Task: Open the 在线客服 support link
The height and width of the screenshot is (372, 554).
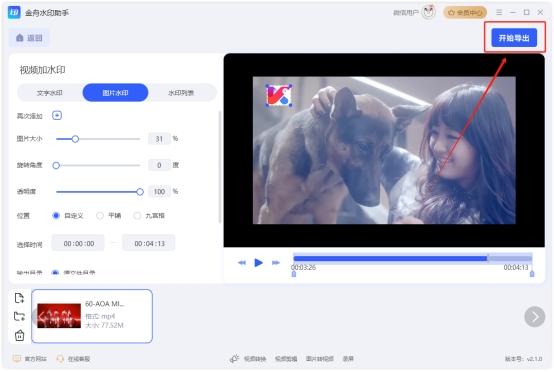Action: coord(73,359)
